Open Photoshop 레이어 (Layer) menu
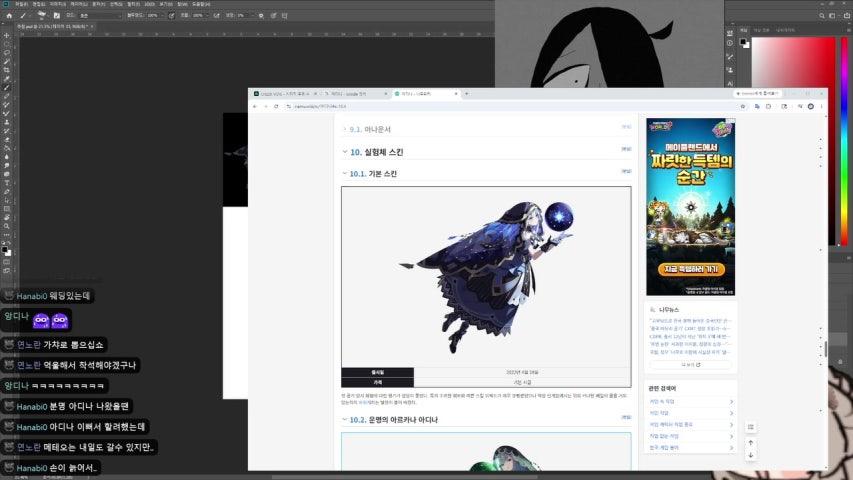This screenshot has height=480, width=853. (x=79, y=4)
